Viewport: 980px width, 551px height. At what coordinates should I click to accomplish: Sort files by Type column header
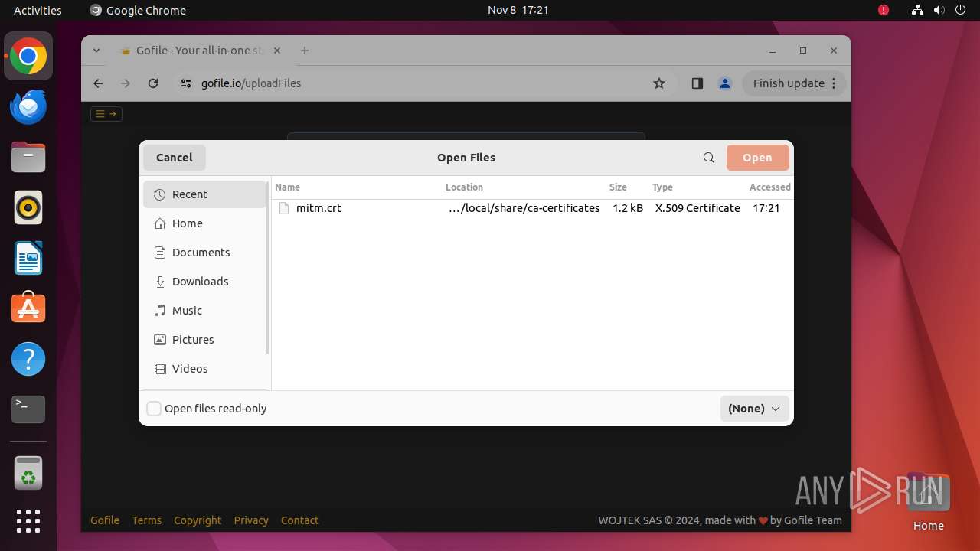point(662,187)
